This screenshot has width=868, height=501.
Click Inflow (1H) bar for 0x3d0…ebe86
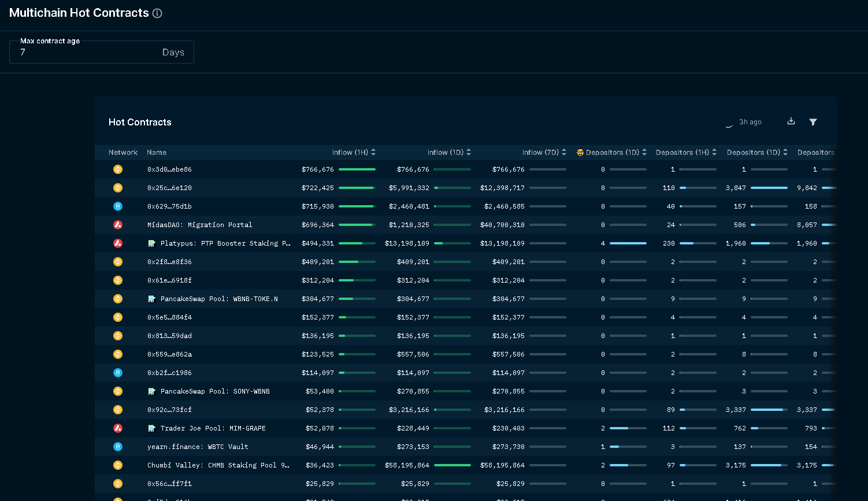[x=357, y=169]
